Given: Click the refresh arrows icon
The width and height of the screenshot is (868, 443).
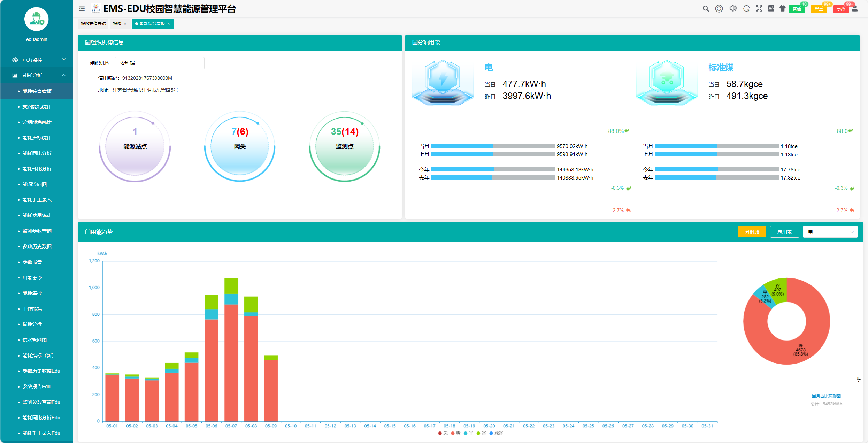Looking at the screenshot, I should tap(746, 9).
